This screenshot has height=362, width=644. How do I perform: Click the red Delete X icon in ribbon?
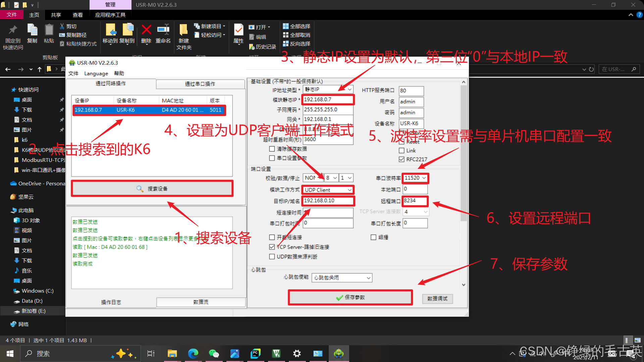(x=146, y=30)
